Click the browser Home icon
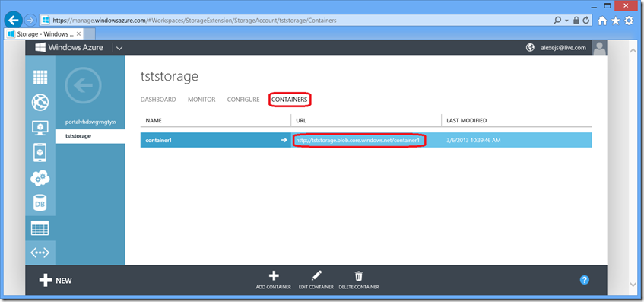 click(602, 21)
